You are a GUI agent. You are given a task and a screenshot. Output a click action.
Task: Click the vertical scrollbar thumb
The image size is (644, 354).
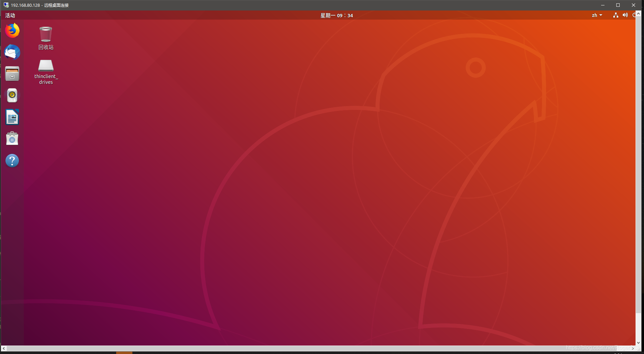pos(638,165)
